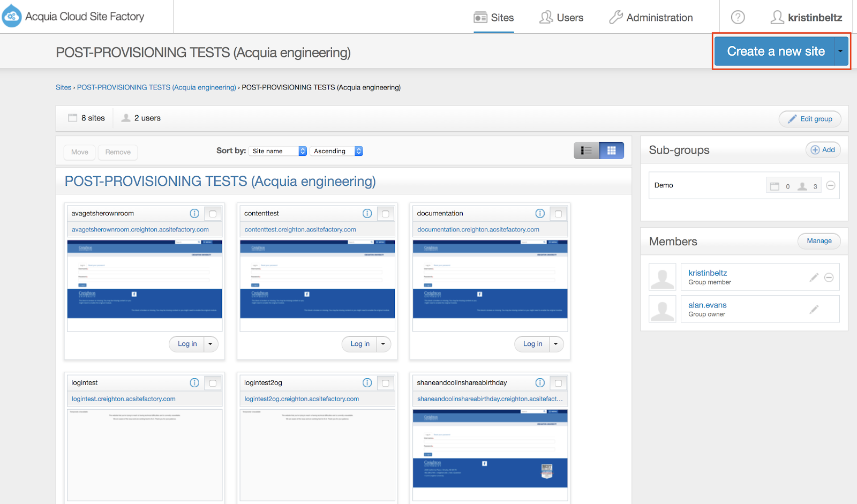Open the Ascending sort order dropdown

coord(337,151)
